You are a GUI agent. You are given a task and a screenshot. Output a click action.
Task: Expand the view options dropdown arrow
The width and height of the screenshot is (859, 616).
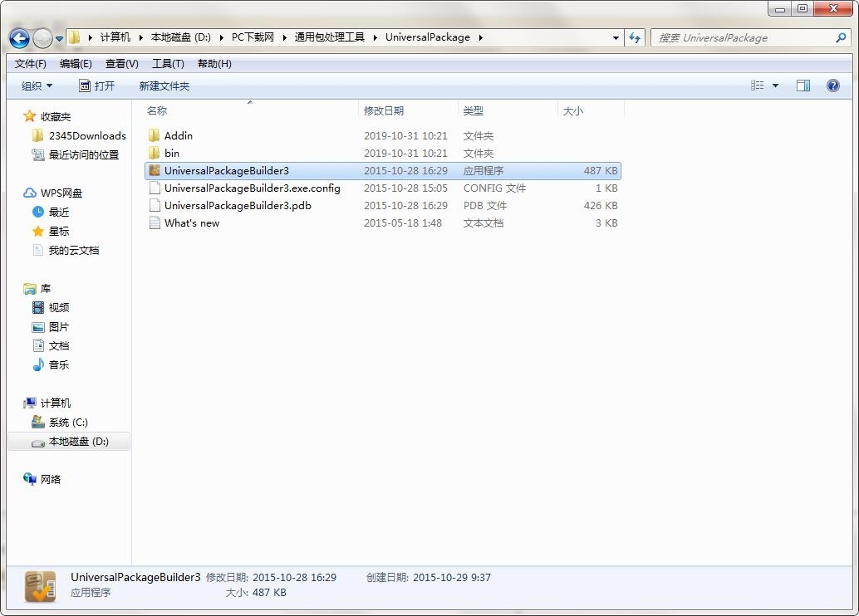coord(775,86)
